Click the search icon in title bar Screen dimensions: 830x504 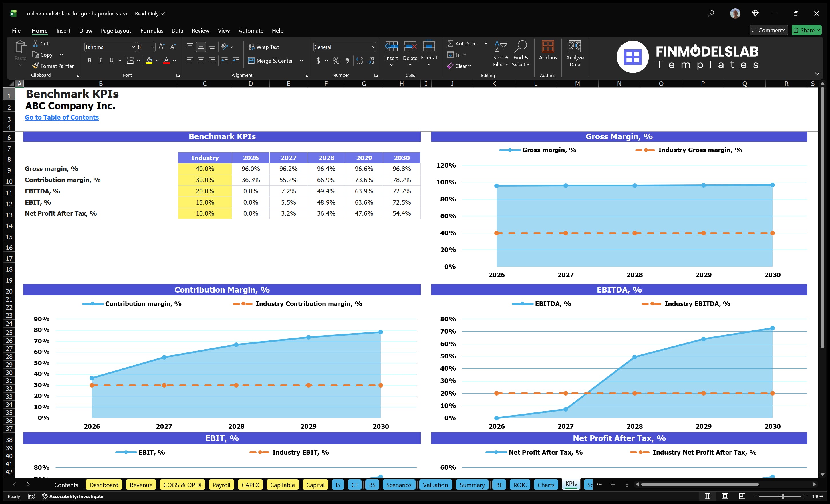(x=711, y=13)
